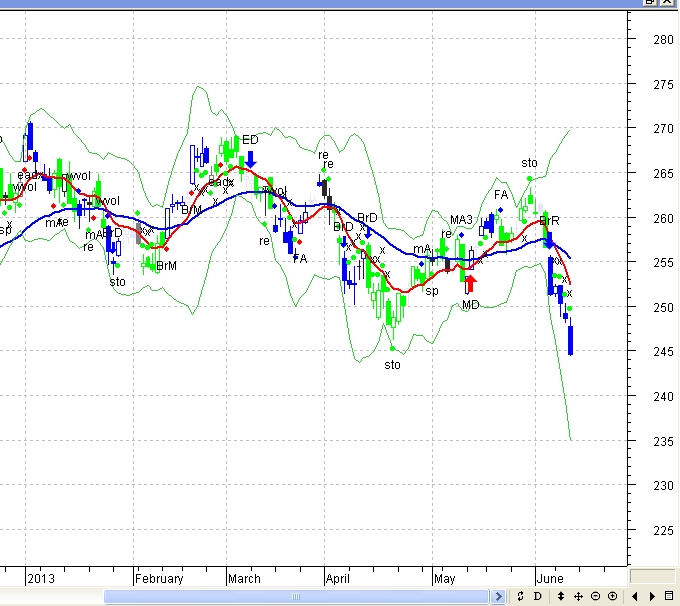Click the MA3 signal label in May
Screen dimensions: 680x606
(x=461, y=220)
